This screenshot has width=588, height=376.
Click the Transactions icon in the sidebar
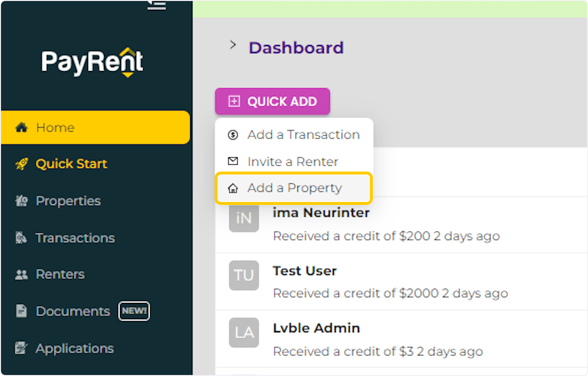point(22,238)
